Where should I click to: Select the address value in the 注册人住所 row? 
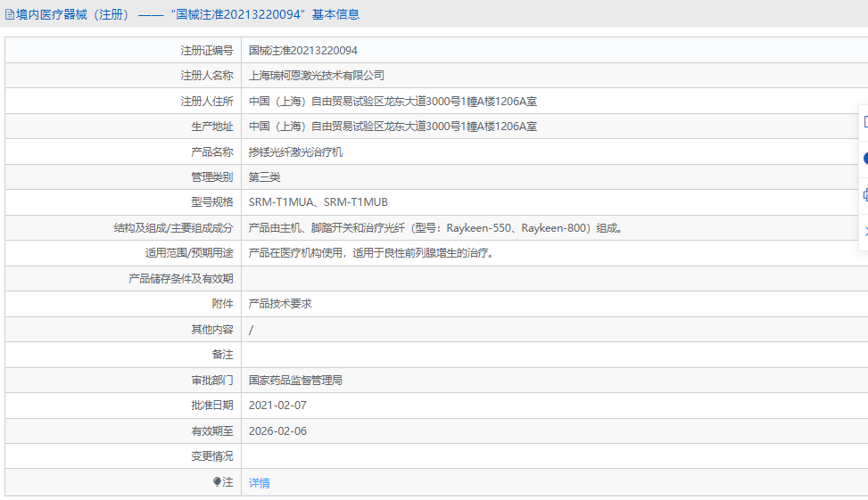click(x=393, y=102)
